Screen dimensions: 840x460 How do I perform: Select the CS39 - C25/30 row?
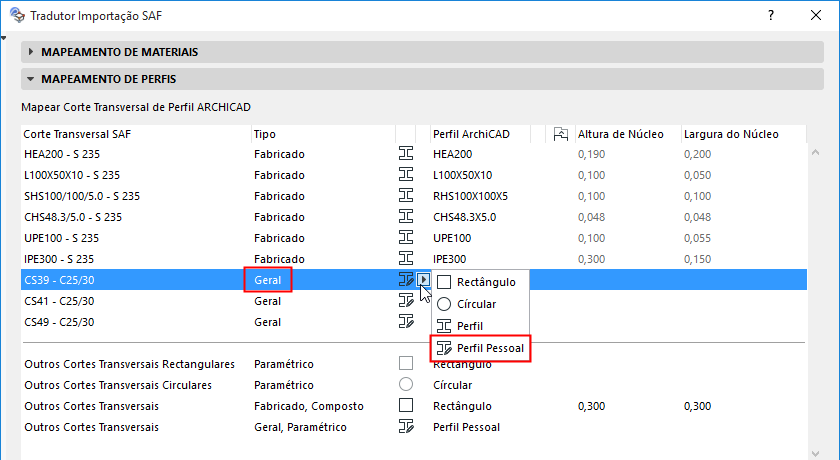(x=414, y=280)
